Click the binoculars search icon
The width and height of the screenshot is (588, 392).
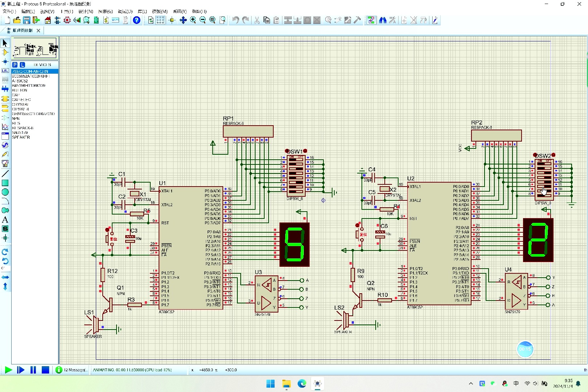point(383,20)
